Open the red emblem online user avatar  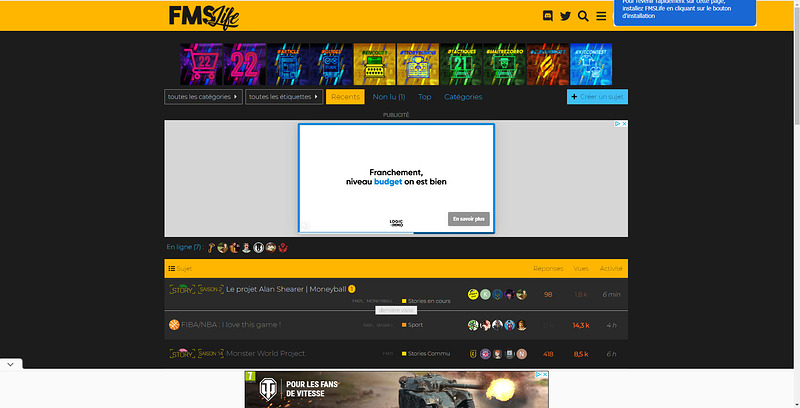pos(283,248)
